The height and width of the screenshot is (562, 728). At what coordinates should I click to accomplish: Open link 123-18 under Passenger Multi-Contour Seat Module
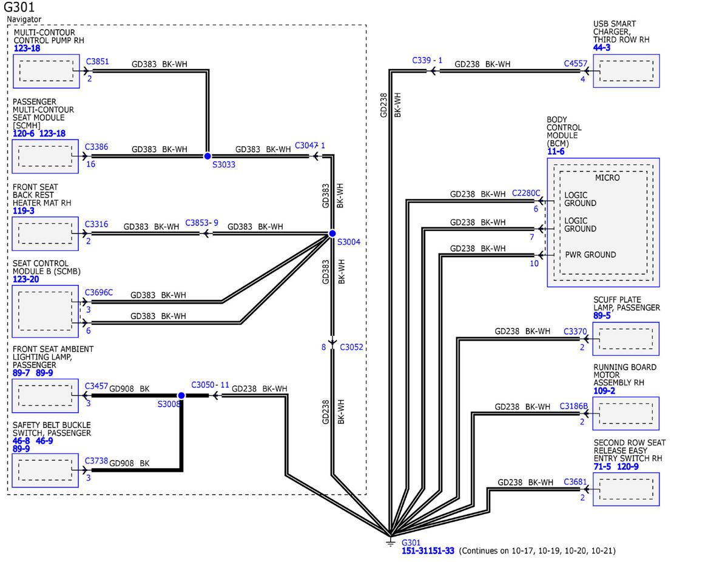pos(52,133)
